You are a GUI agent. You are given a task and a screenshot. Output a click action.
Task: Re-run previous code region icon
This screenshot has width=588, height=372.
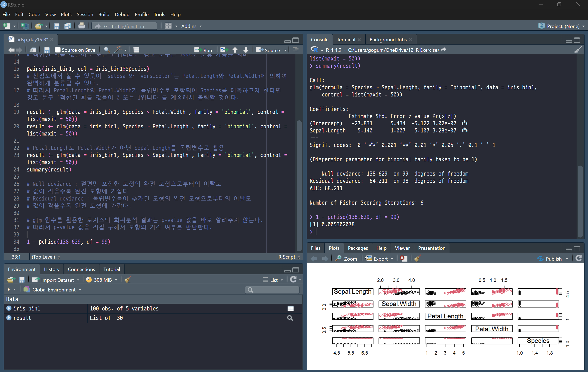[x=224, y=50]
